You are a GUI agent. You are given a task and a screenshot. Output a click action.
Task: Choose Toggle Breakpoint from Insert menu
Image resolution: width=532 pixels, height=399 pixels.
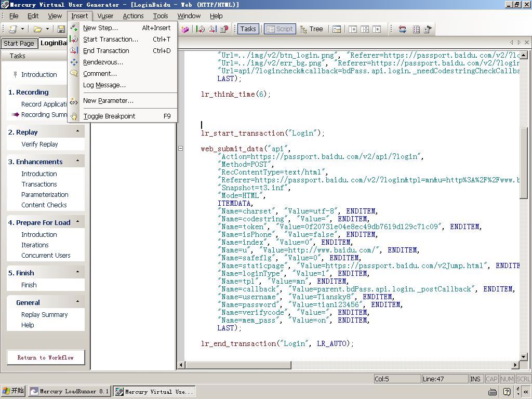click(123, 116)
